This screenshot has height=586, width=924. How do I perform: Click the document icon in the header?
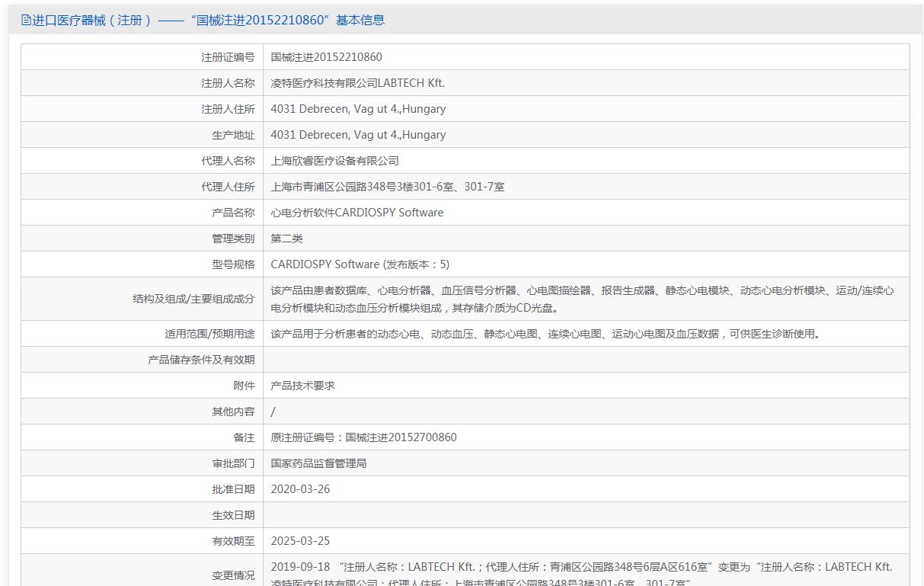coord(26,21)
